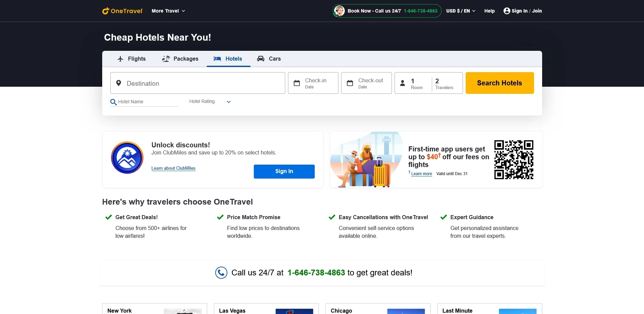Open the USD $ / EN selector

(460, 11)
